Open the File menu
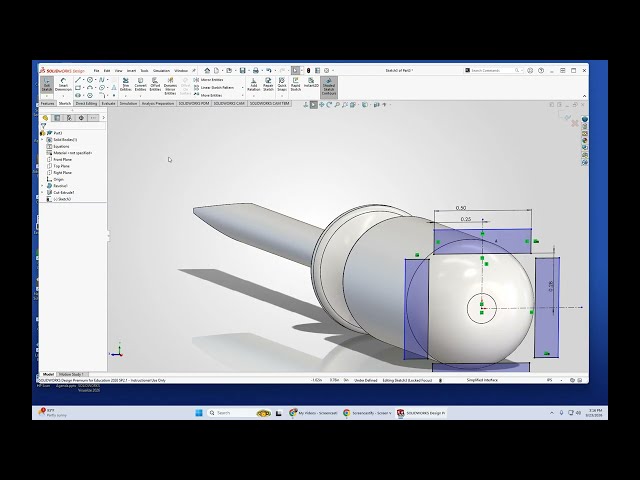The width and height of the screenshot is (640, 480). coord(96,71)
